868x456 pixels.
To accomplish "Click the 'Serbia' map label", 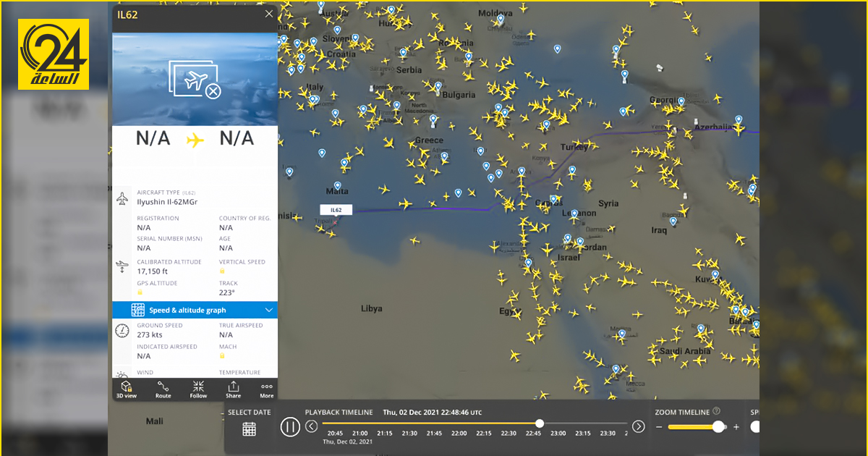I will pos(409,70).
